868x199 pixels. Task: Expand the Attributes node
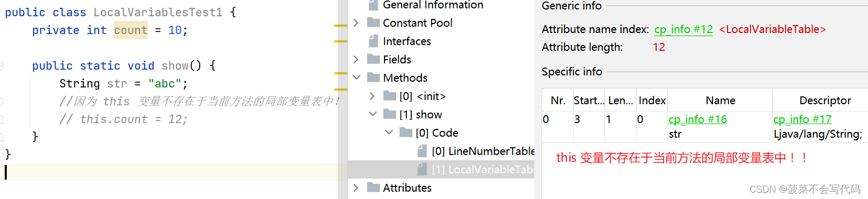(356, 187)
